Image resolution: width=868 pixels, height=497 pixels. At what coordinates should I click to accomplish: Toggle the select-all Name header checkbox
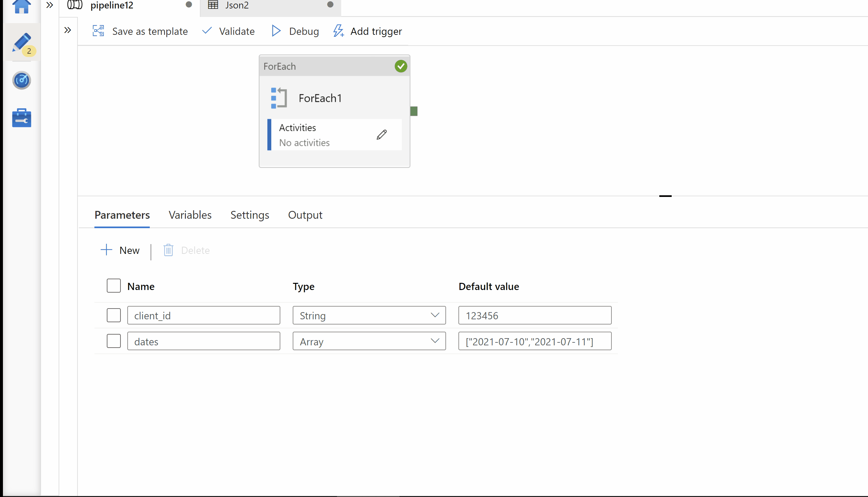coord(113,286)
